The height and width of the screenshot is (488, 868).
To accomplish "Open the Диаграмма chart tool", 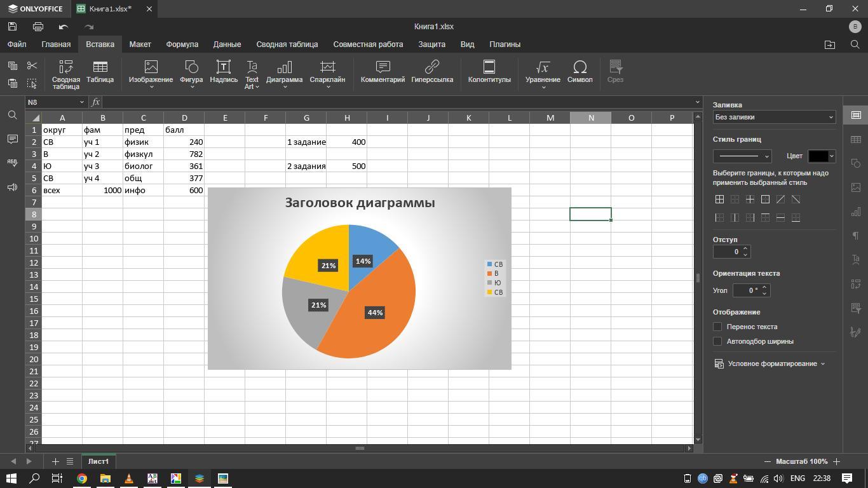I will 284,69.
